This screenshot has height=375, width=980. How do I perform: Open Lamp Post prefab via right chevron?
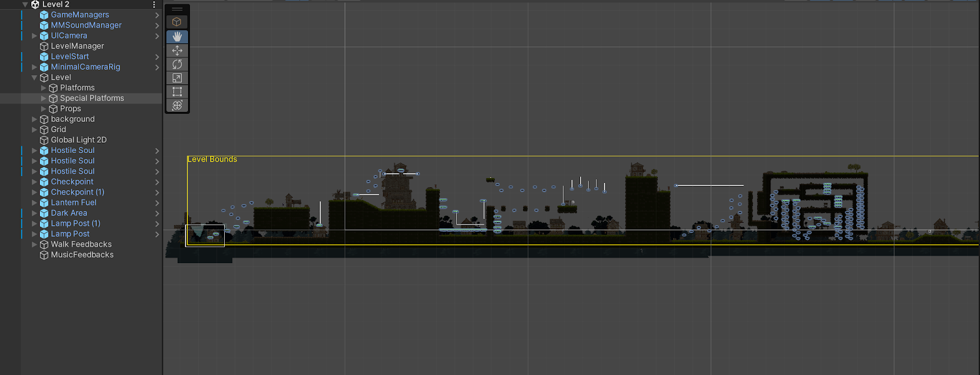click(x=157, y=234)
